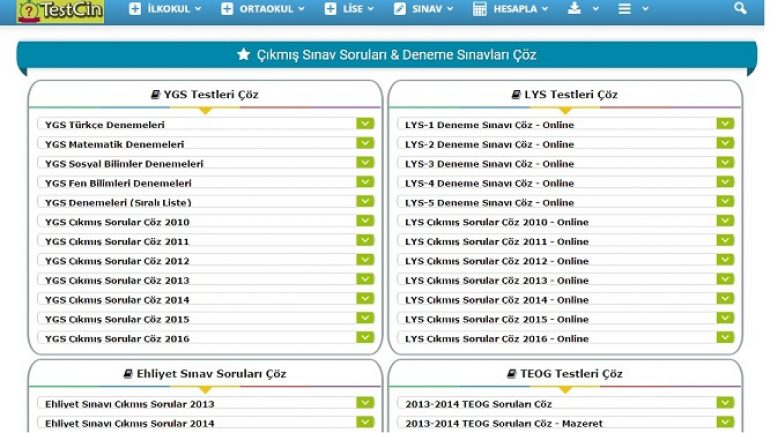The image size is (770, 433).
Task: Click the plus icon beside İLKOKUL
Action: click(135, 9)
